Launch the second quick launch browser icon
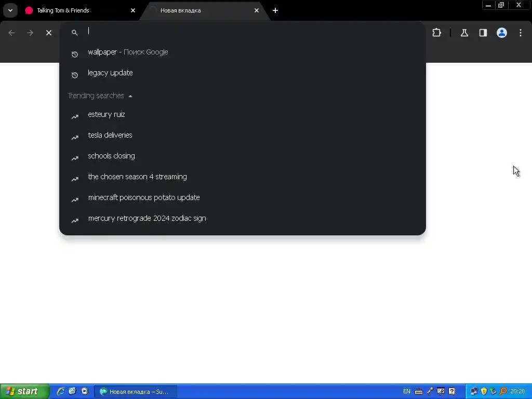 coord(73,391)
